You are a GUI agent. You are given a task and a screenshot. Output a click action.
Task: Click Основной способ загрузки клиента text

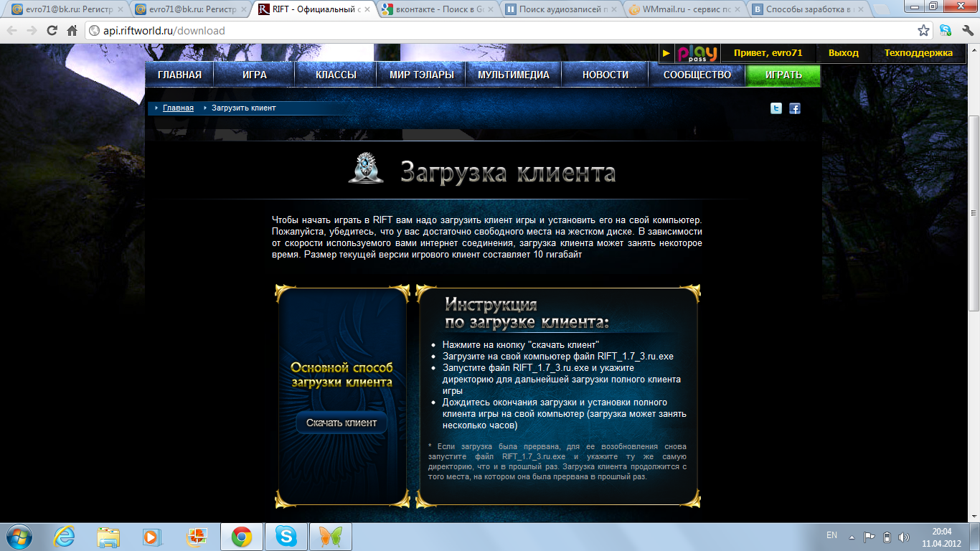tap(341, 375)
